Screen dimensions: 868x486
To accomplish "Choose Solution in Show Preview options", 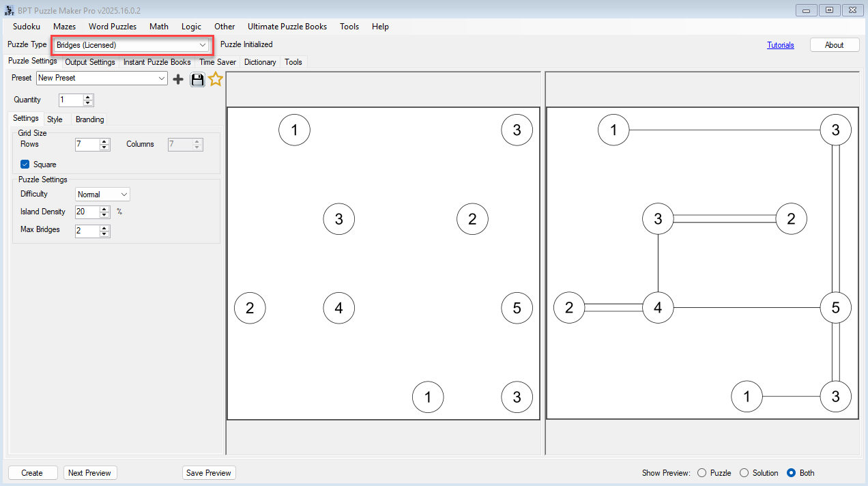I will click(744, 472).
